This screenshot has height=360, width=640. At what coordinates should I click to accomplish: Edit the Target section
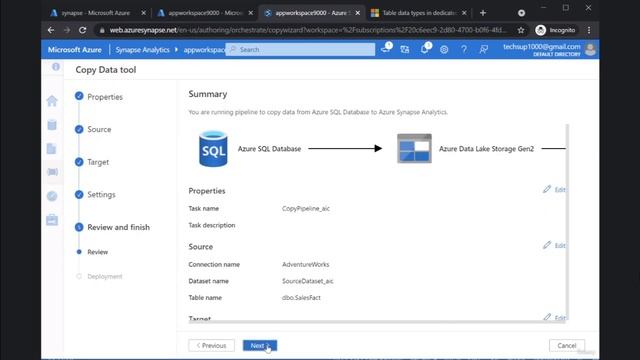point(554,317)
